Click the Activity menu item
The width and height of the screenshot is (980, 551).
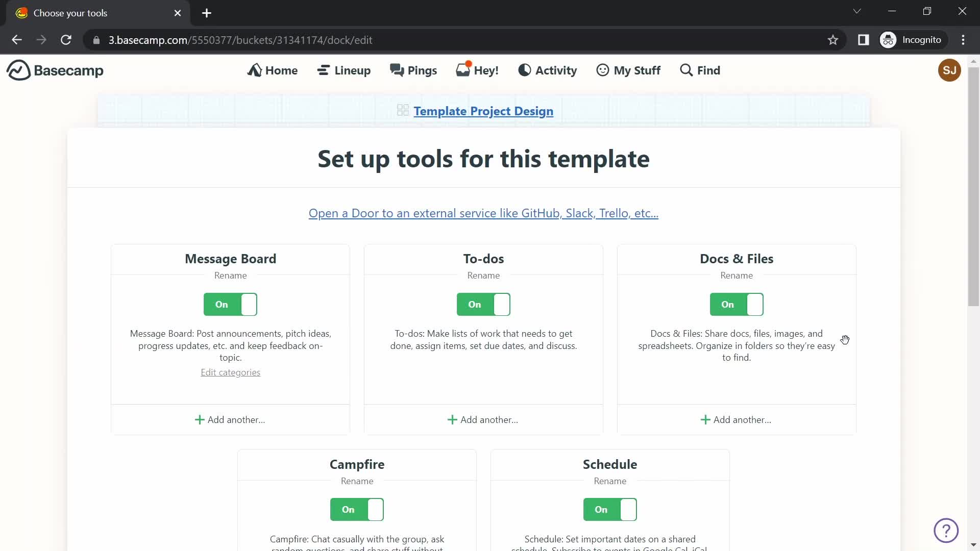548,70
